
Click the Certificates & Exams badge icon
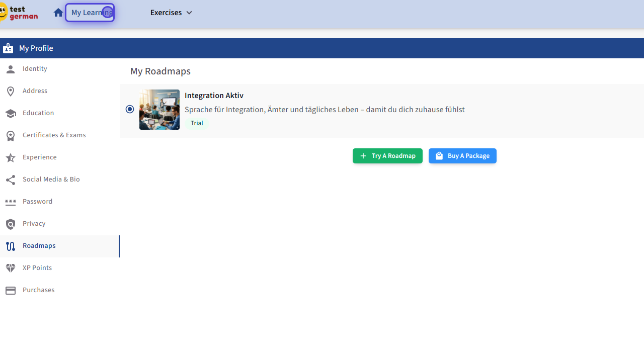pos(11,135)
